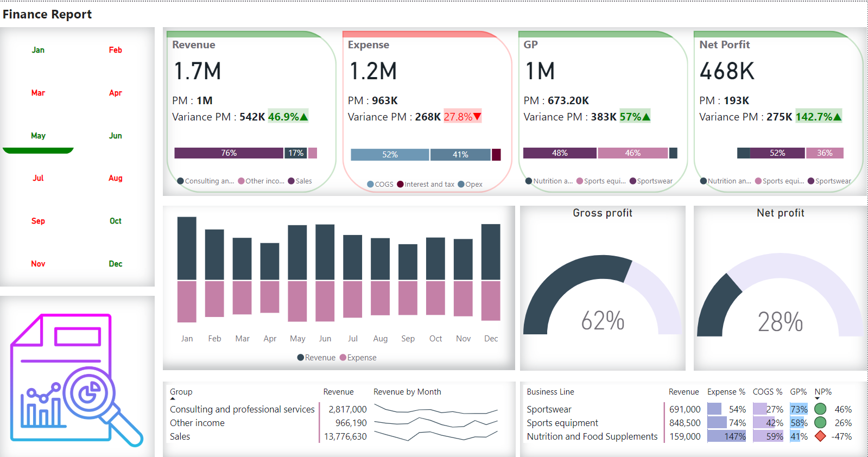Click the COGS legend marker in Expense card
Image resolution: width=868 pixels, height=457 pixels.
click(x=370, y=185)
